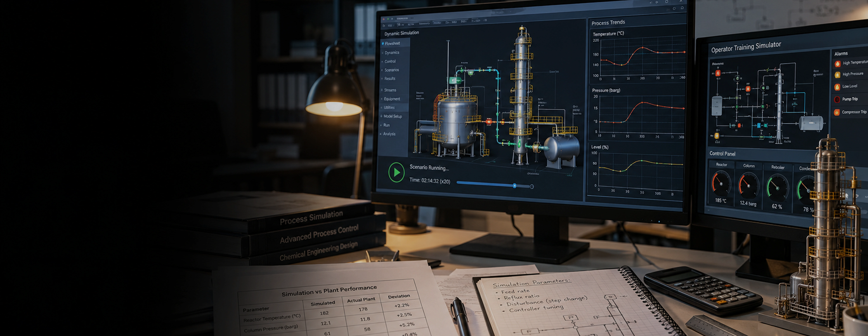868x336 pixels.
Task: Click the 'Scenario Running...' status text
Action: point(429,167)
